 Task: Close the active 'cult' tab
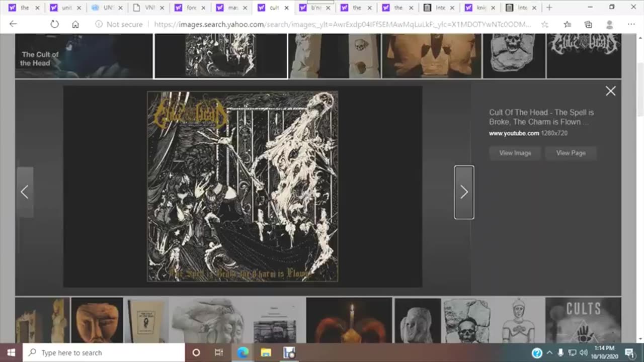click(x=286, y=8)
